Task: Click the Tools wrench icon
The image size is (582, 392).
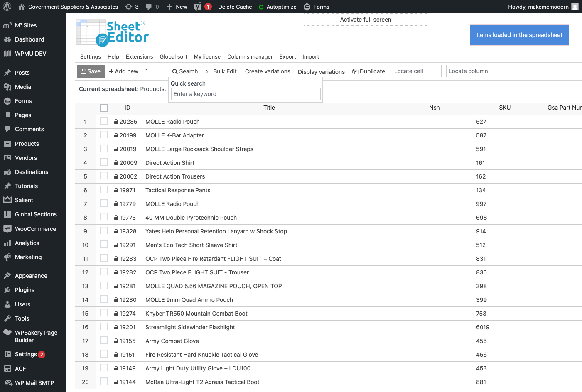Action: (7, 318)
